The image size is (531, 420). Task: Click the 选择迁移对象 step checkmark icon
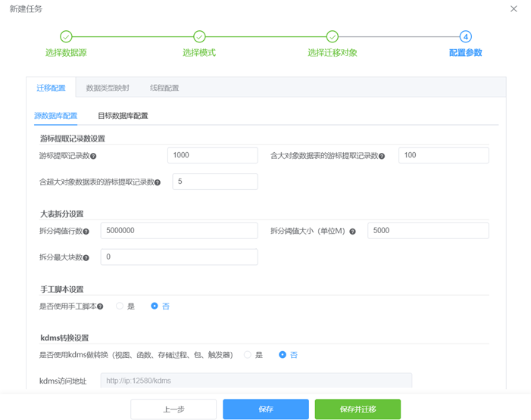[333, 36]
